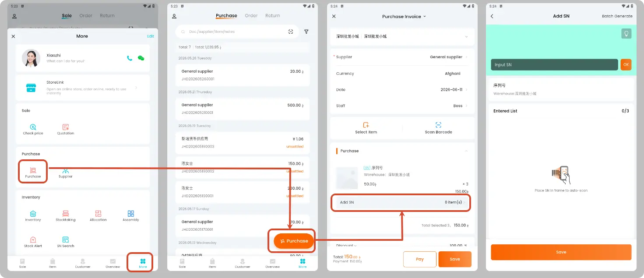The image size is (644, 278).
Task: Close the Purchase Invoice screen
Action: coord(334,16)
